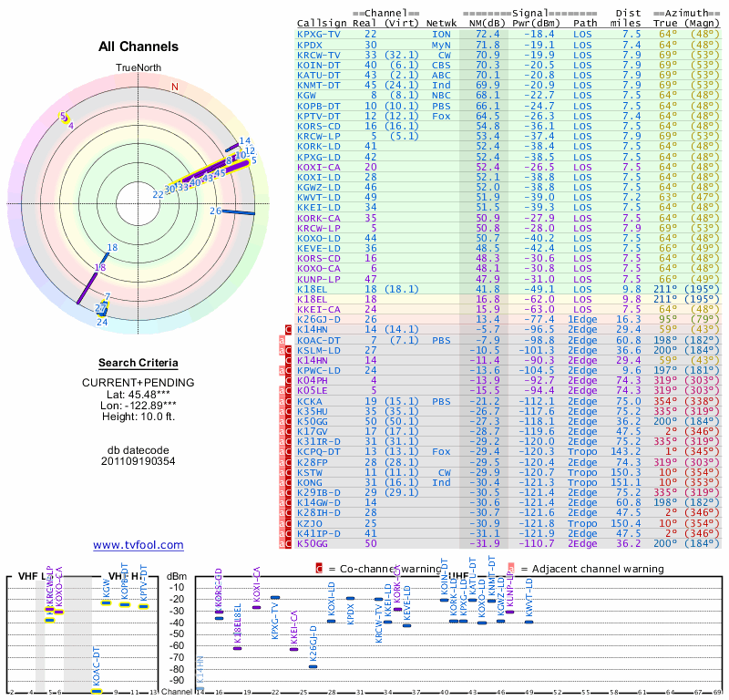Open the www.tvfool.com link
The image size is (729, 700).
click(138, 545)
